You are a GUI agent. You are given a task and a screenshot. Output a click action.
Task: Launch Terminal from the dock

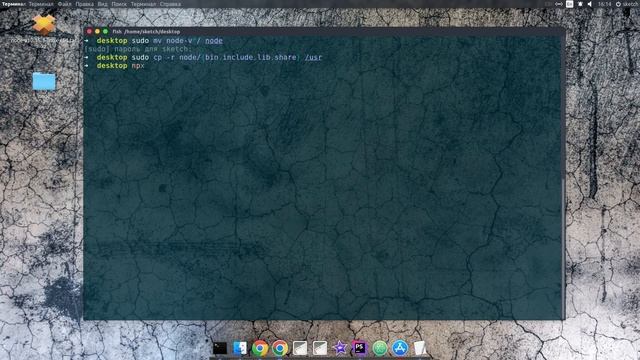[x=220, y=348]
